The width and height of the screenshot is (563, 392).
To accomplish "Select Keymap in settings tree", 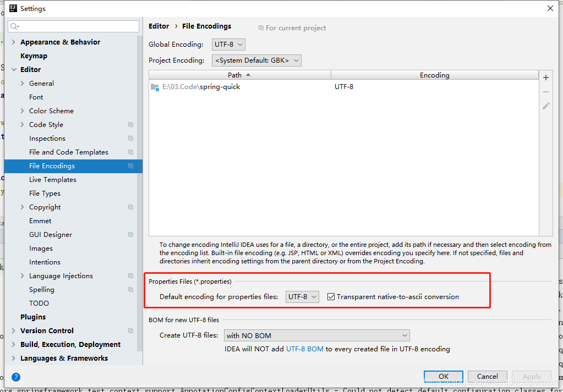I will (x=34, y=56).
